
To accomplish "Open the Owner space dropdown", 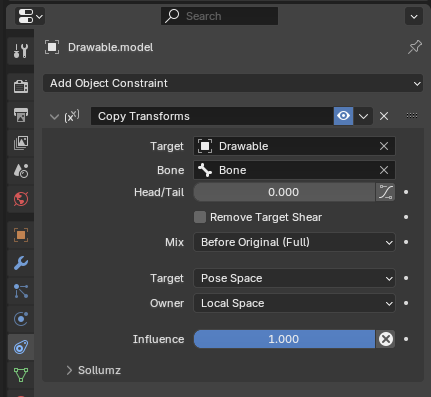I will tap(294, 303).
